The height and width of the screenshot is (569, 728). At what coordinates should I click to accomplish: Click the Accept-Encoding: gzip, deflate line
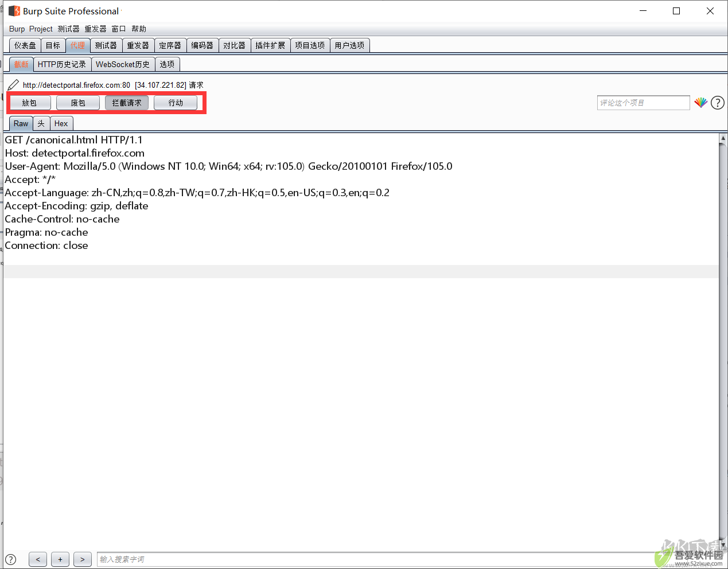click(76, 206)
